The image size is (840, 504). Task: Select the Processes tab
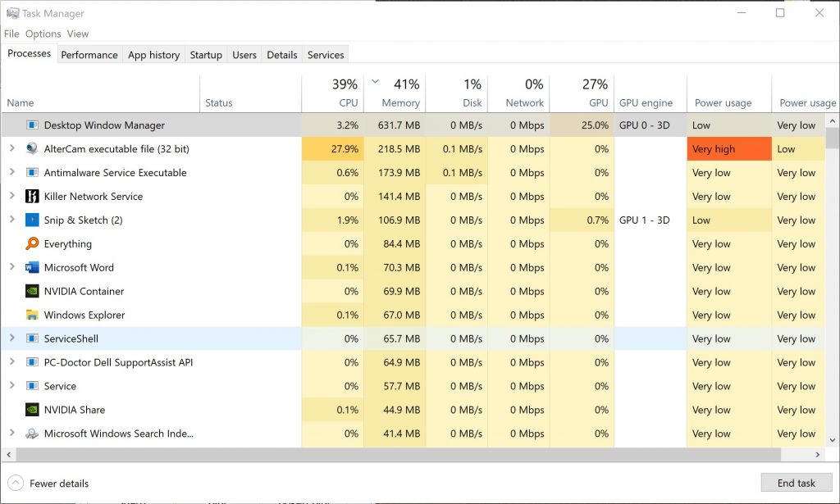click(x=29, y=53)
